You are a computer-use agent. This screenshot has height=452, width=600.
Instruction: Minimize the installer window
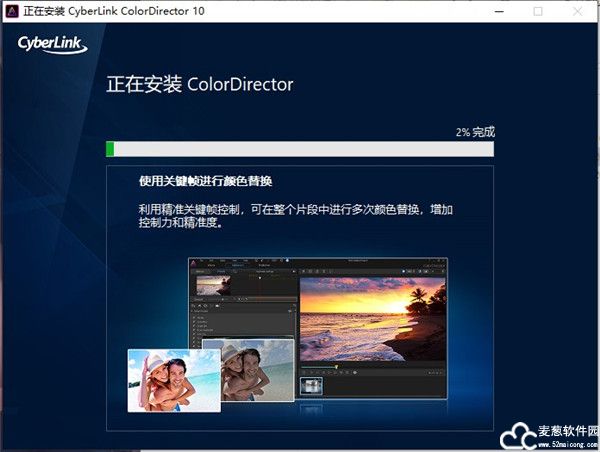coord(499,11)
